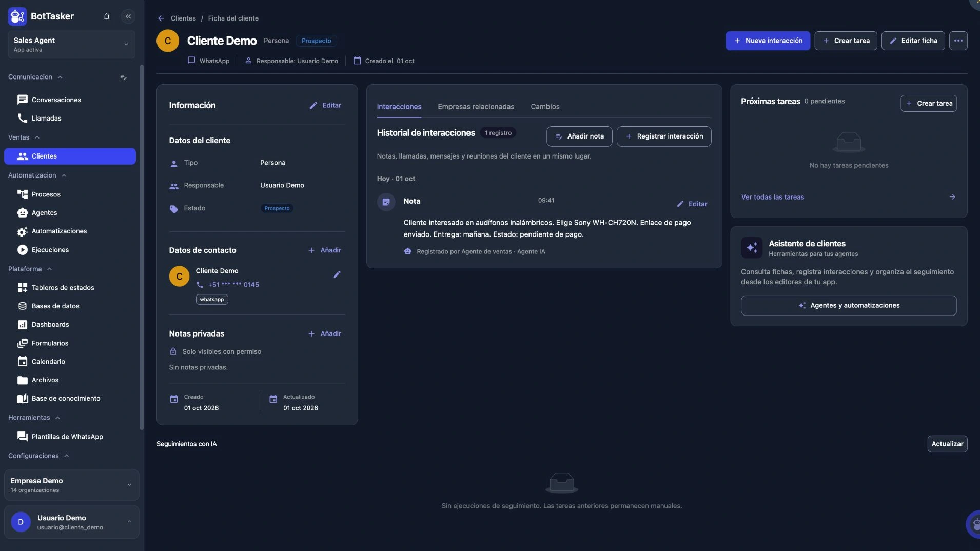This screenshot has height=551, width=980.
Task: Collapse the sidebar with double-chevron icon
Action: point(128,16)
